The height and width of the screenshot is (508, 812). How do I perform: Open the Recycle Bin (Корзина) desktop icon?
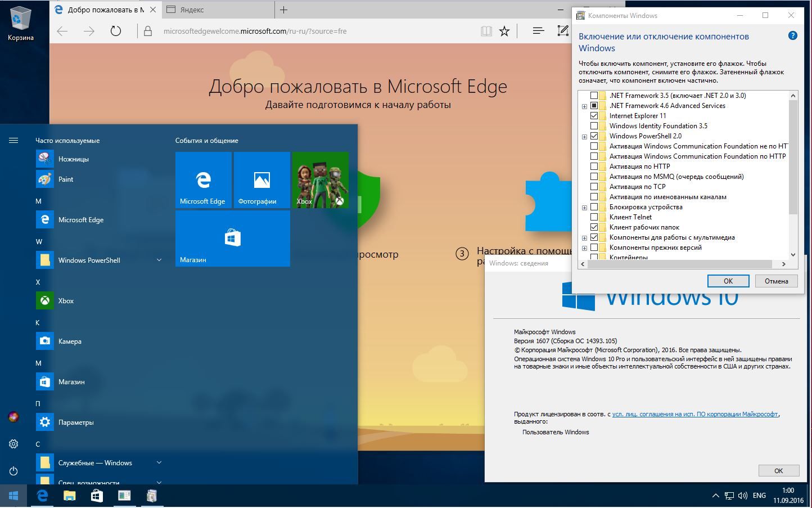point(21,24)
